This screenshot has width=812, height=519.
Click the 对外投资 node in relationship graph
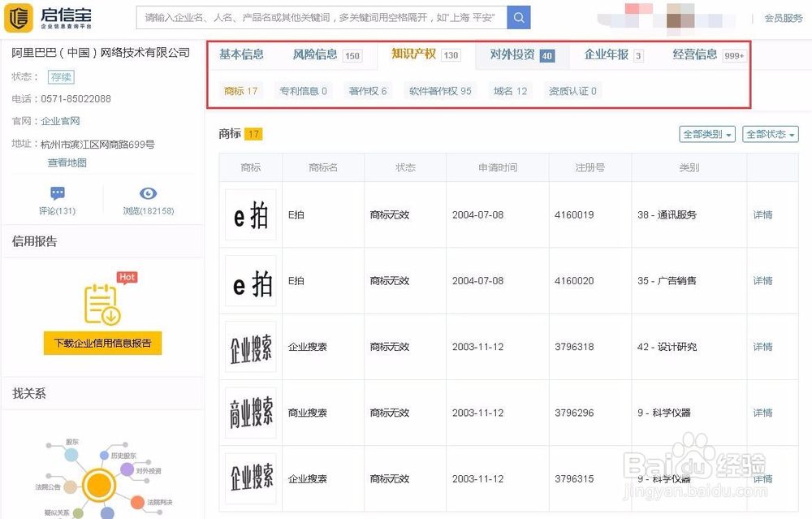tap(127, 469)
